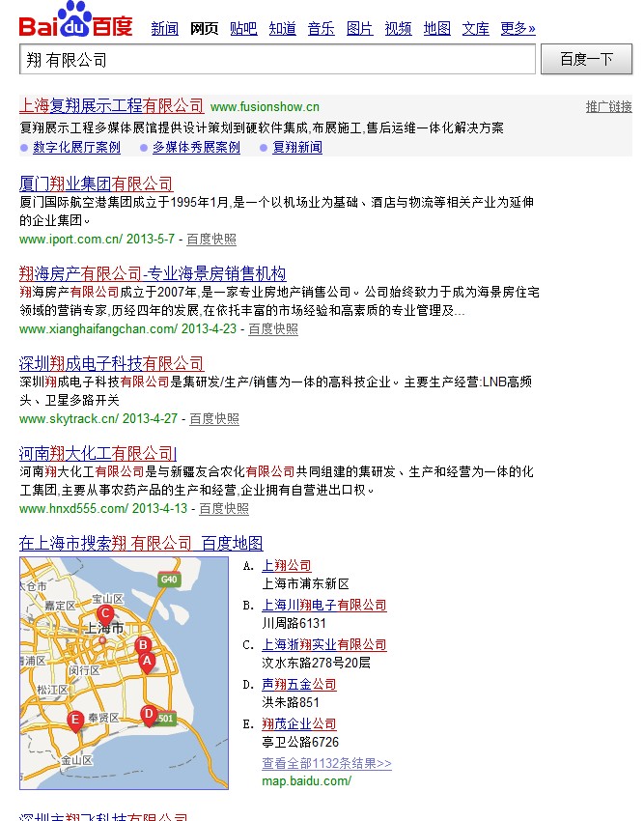Click address text 亭卫公路6726
This screenshot has height=821, width=644.
[x=300, y=742]
